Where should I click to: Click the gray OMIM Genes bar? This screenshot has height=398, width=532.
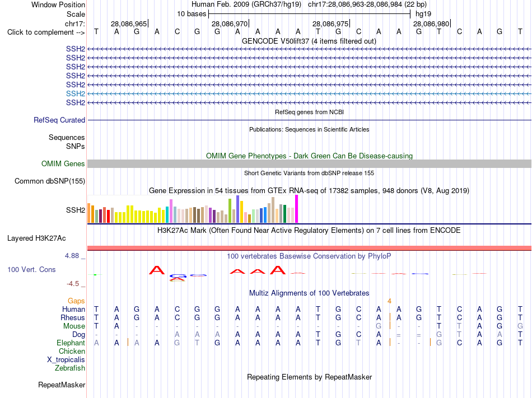pos(309,164)
